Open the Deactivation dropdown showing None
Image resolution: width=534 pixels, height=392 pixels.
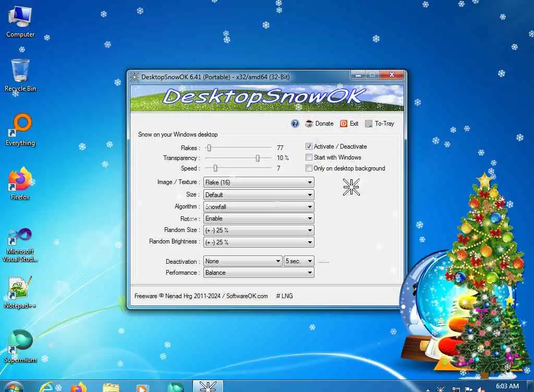243,261
